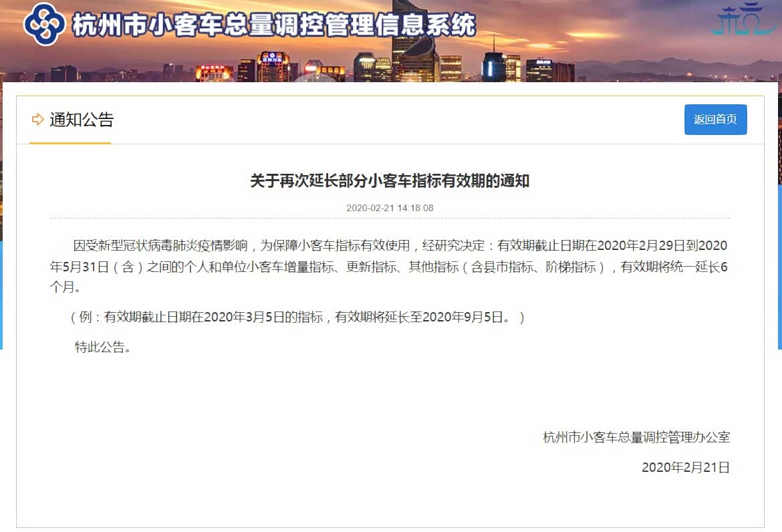
Task: Select the 通知公告 section tab
Action: coord(82,120)
